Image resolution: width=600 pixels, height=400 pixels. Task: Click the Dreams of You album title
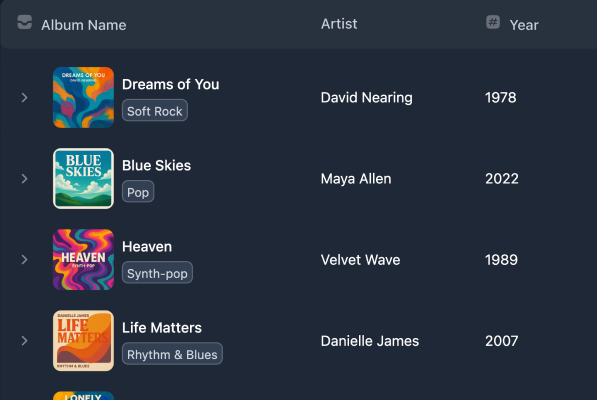tap(170, 84)
